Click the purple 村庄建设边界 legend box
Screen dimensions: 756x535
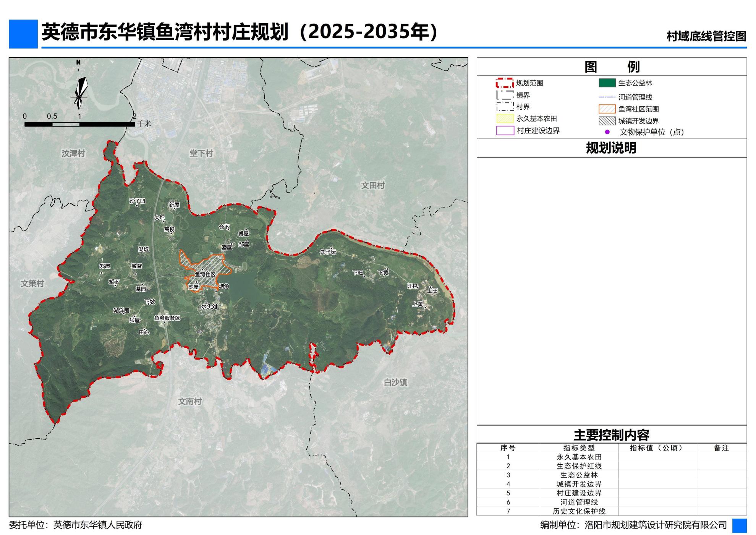pos(505,131)
